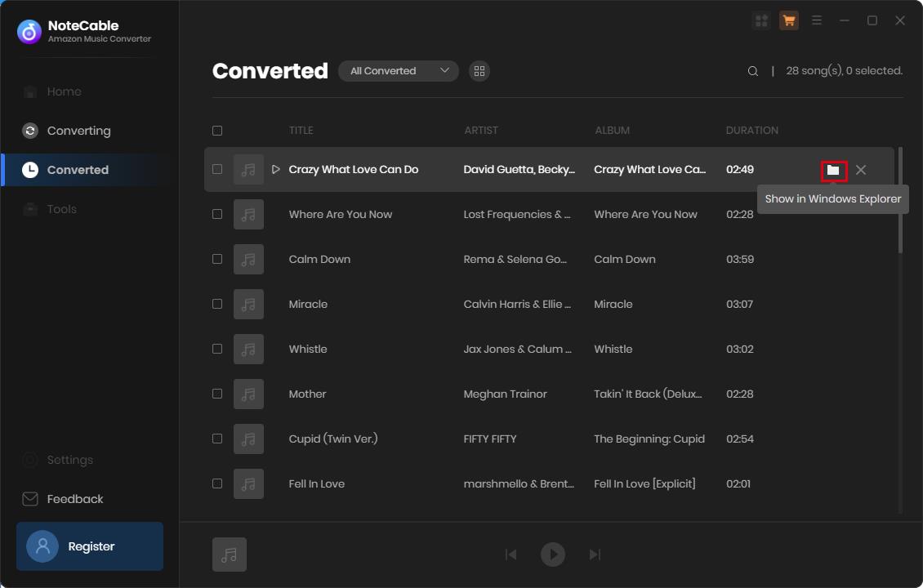The image size is (923, 588).
Task: Select the song title Fell In Love
Action: point(317,483)
